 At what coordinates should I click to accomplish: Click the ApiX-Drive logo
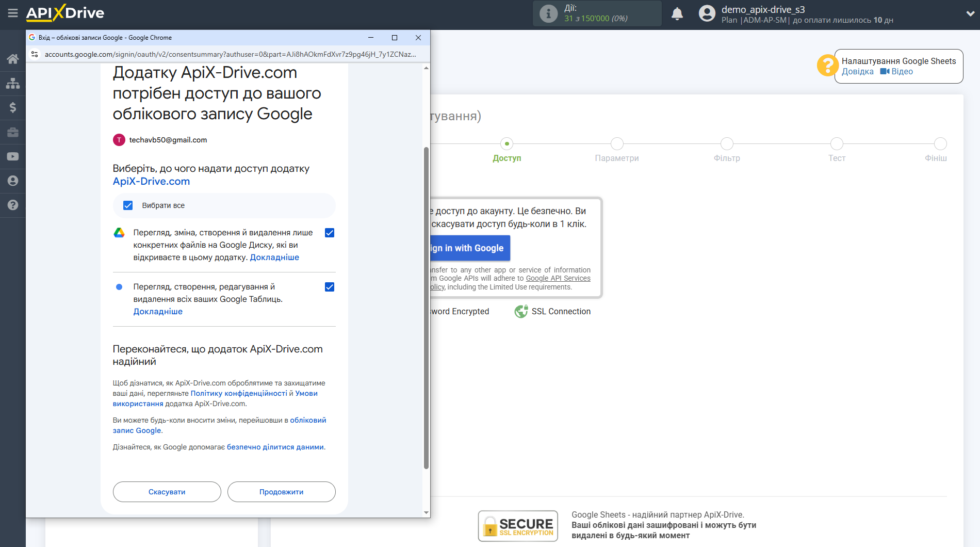[x=65, y=13]
